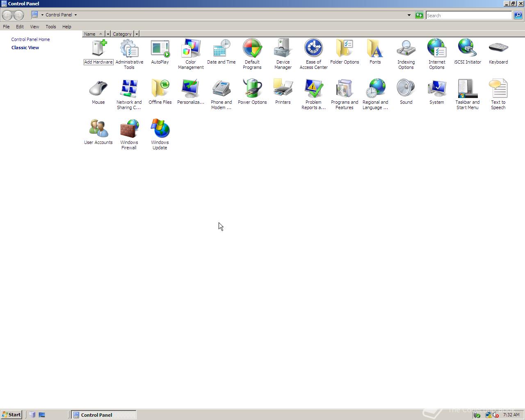Select Control Panel taskbar button
Screen dimensions: 525x420
tap(104, 415)
